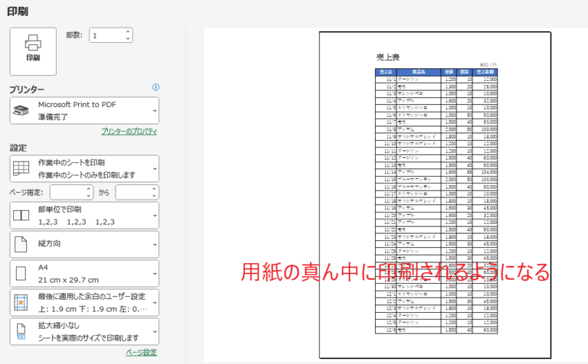Screen dimensions: 588x364
Task: Open the ページ設定 link
Action: (141, 353)
